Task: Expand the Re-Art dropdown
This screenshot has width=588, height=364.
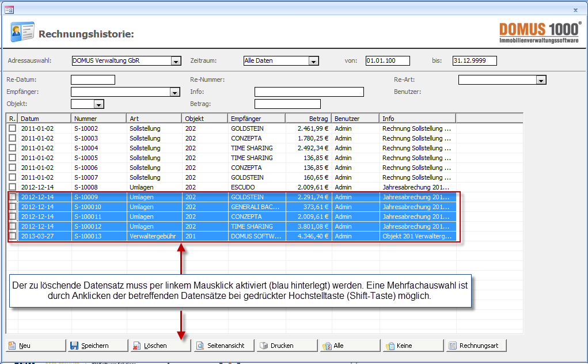Action: (x=541, y=80)
